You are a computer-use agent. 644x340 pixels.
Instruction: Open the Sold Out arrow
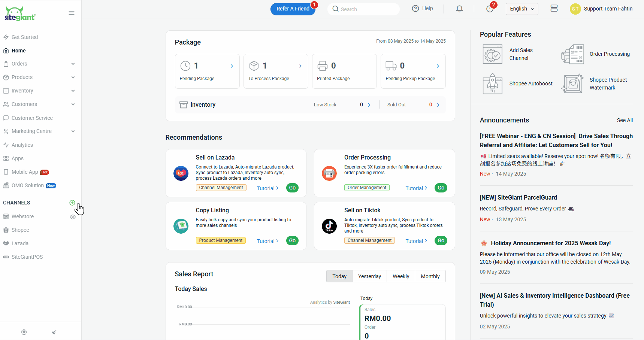pos(438,105)
